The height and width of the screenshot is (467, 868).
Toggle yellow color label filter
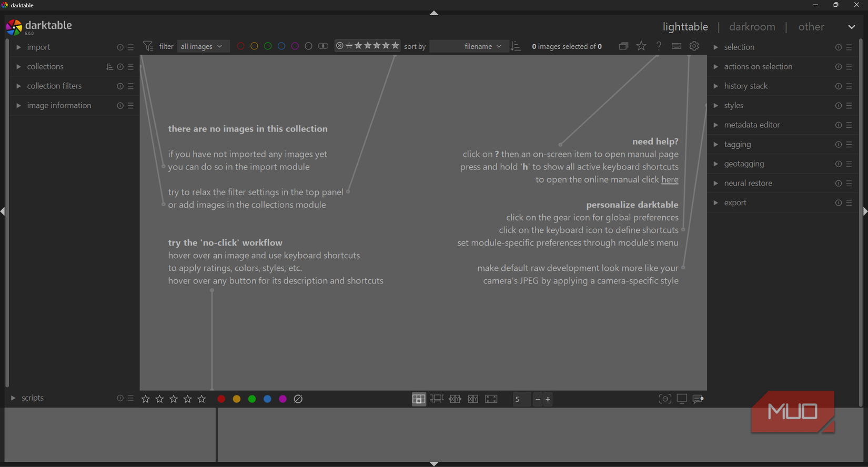(x=255, y=46)
